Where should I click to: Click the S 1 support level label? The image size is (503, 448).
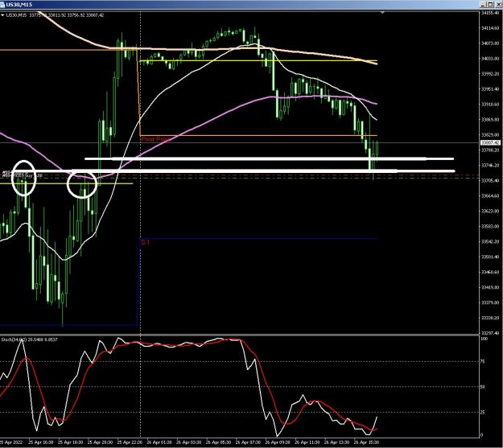point(146,242)
